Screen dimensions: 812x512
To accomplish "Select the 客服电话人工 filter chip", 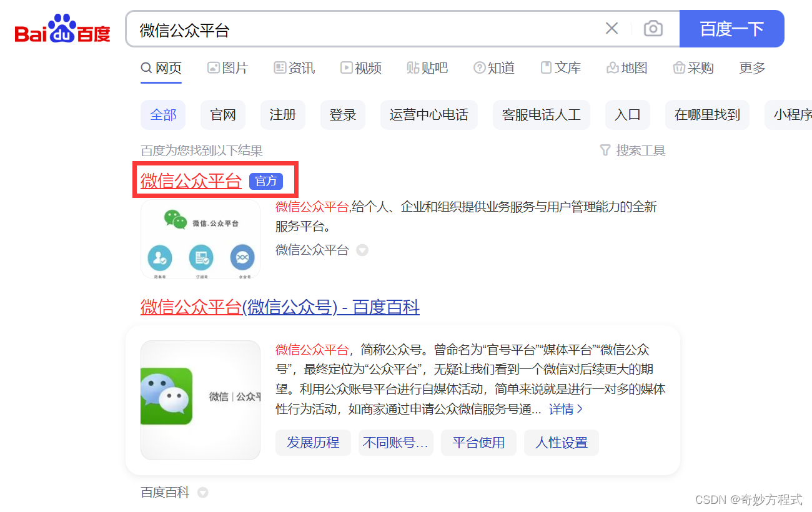I will pos(542,115).
